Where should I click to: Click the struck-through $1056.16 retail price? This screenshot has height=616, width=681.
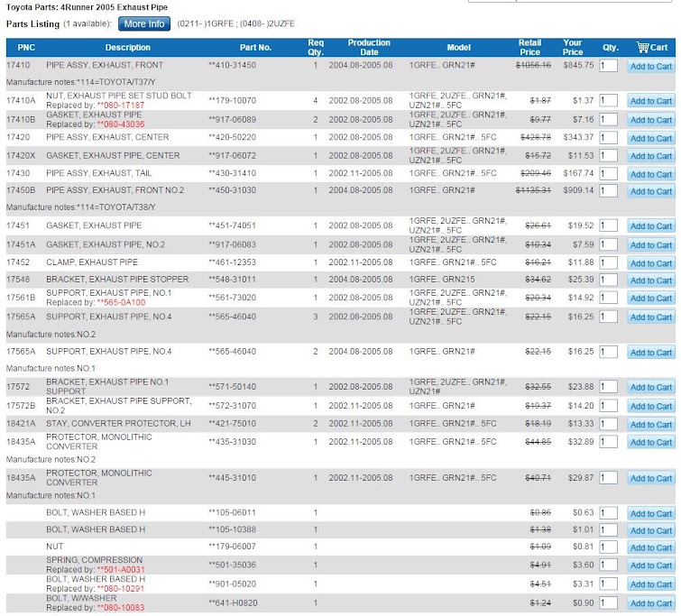533,66
